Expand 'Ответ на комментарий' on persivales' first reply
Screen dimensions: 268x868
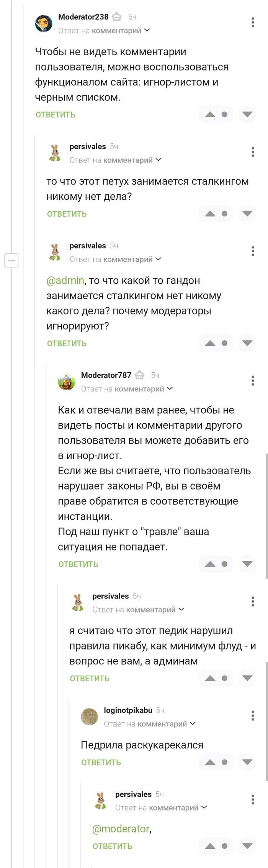[x=159, y=160]
